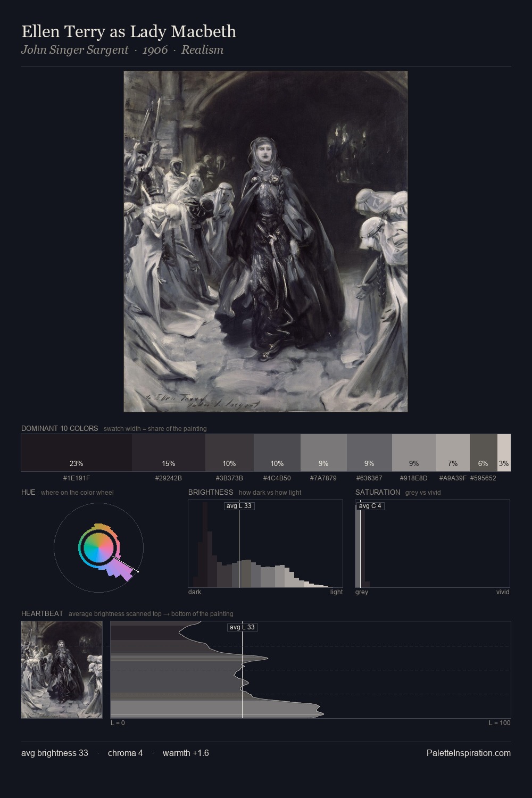
Task: Click the style label 'Realism'
Action: 202,50
